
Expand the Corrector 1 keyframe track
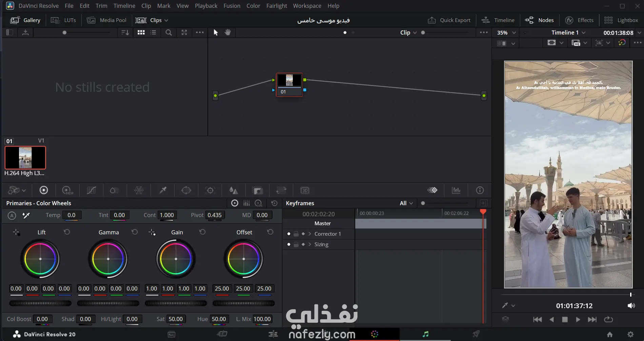point(309,234)
